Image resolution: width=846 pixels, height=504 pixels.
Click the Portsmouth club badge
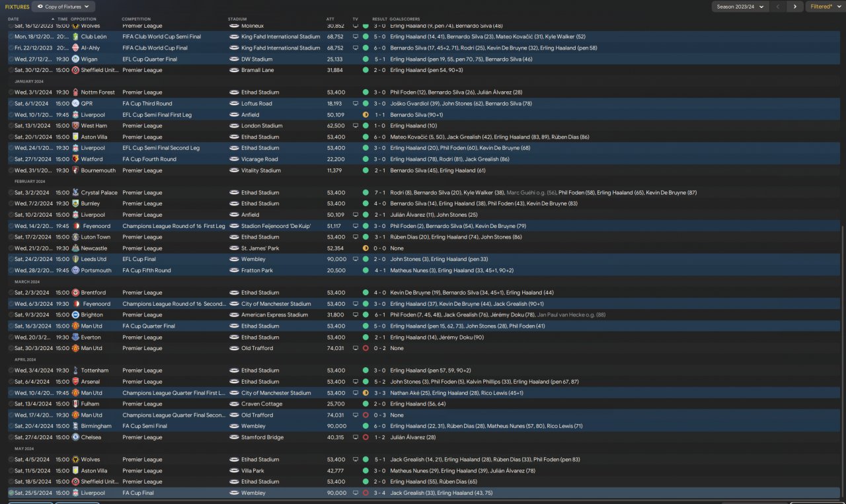click(75, 270)
